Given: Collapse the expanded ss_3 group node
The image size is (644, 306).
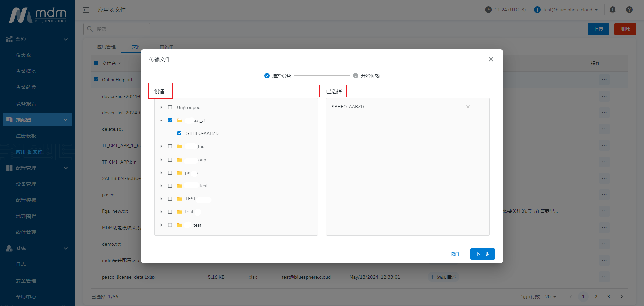Looking at the screenshot, I should 161,120.
